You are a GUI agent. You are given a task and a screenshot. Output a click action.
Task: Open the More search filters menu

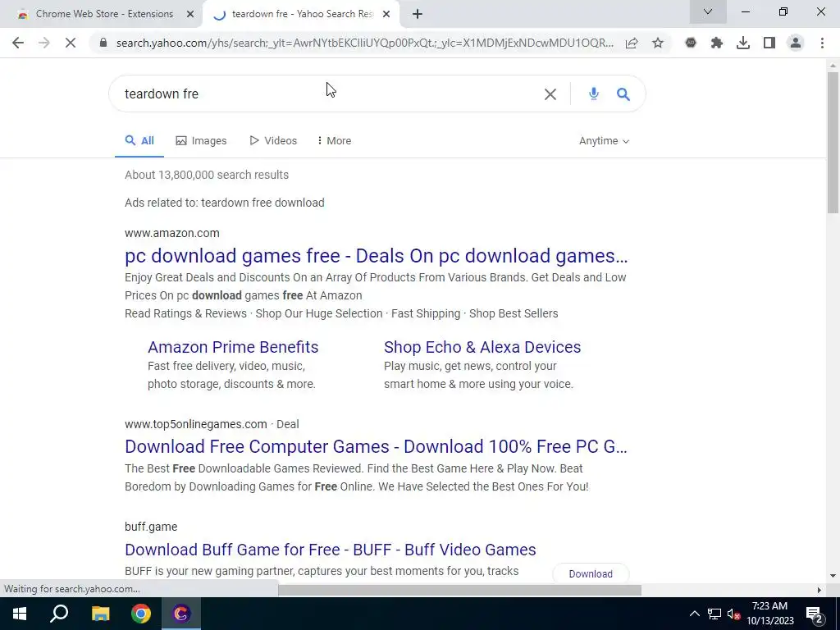click(334, 141)
